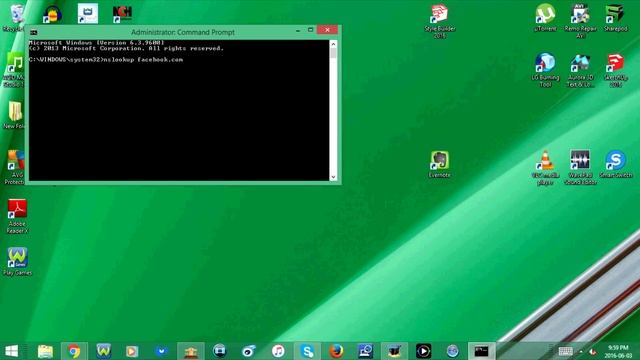This screenshot has height=360, width=640.
Task: Close the Command Prompt window
Action: 327,30
